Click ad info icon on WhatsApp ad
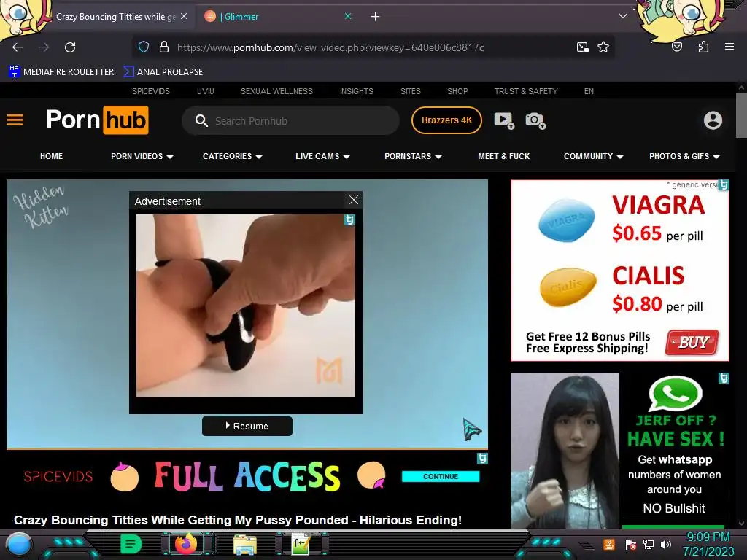 tap(724, 378)
